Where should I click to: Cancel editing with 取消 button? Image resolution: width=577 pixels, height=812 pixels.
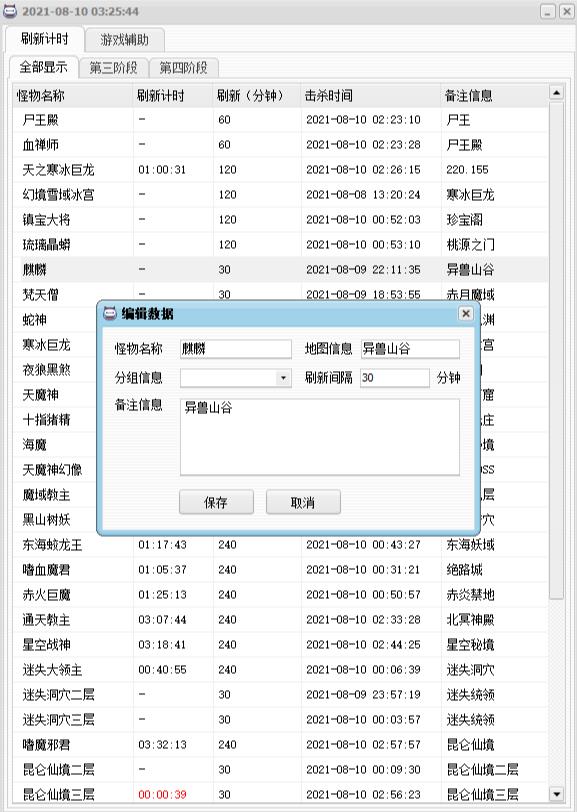303,502
